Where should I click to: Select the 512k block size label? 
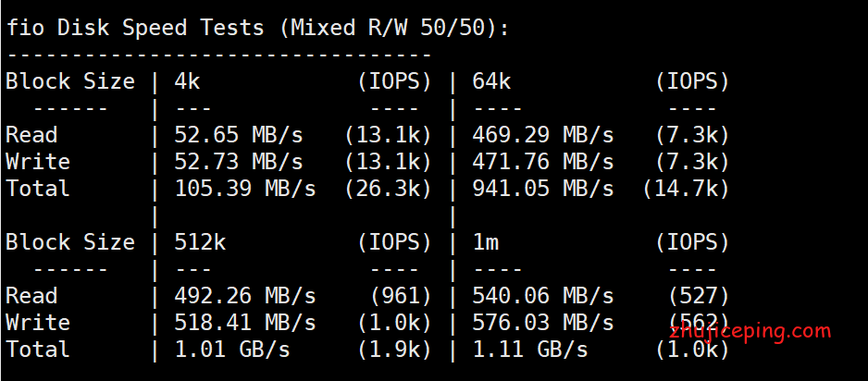(200, 242)
